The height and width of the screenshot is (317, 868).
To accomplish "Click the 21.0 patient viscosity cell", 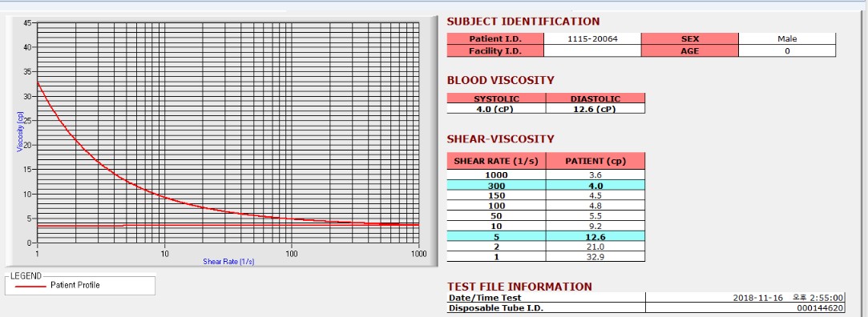I will (595, 247).
